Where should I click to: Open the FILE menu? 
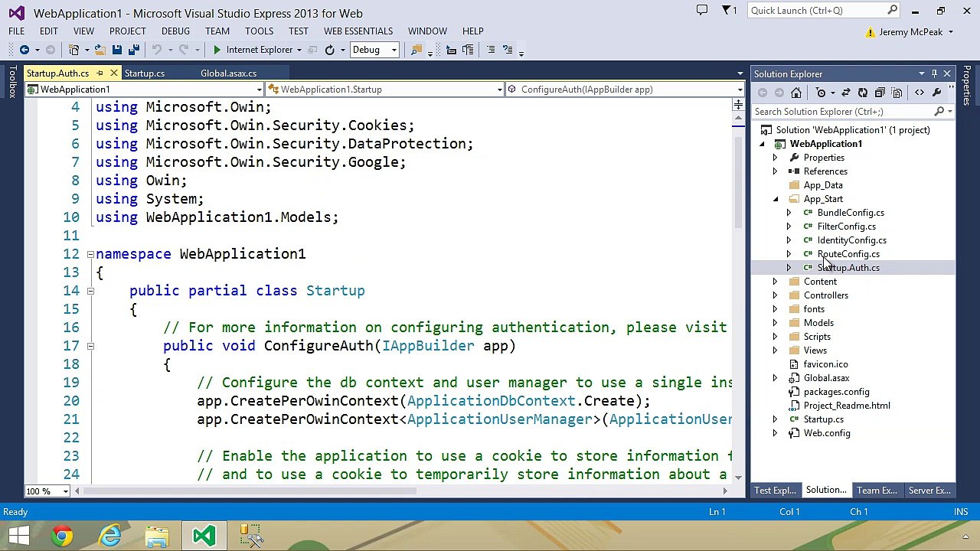coord(16,31)
